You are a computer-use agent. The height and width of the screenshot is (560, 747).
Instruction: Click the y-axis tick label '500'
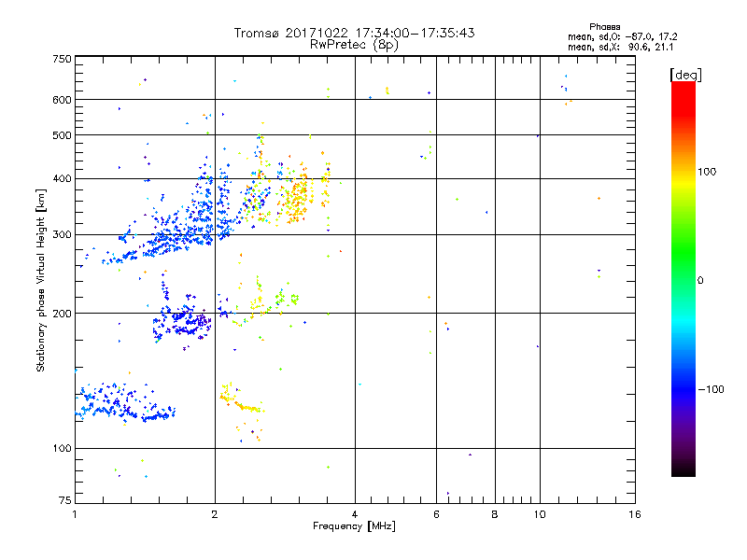pyautogui.click(x=62, y=135)
